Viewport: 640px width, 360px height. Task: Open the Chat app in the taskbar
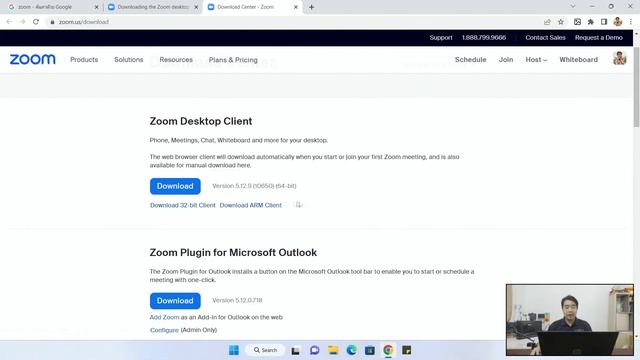pos(314,350)
